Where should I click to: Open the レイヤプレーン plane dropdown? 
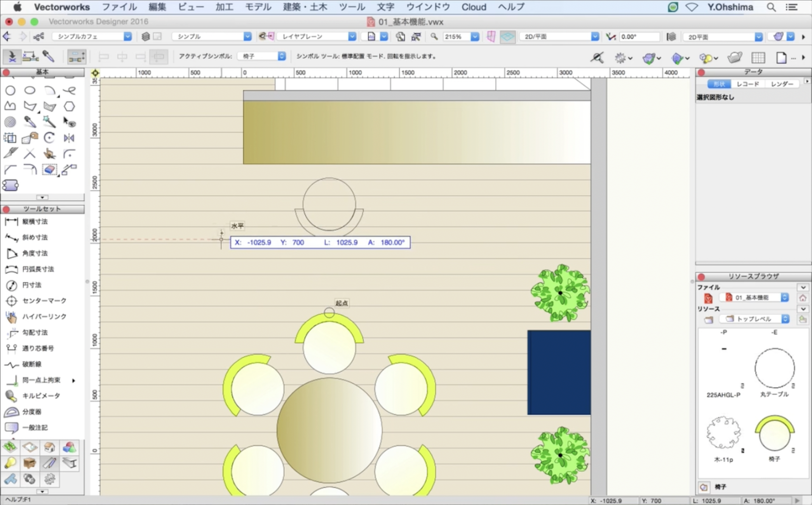[x=316, y=37]
